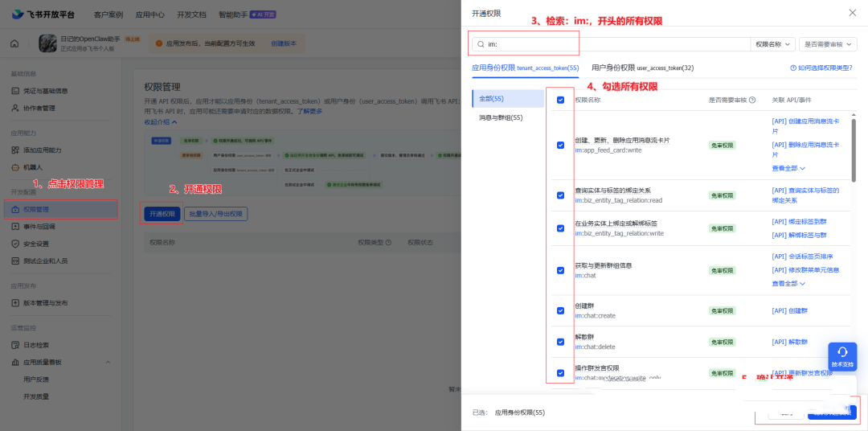Expand 查看全部 for the im:chat permission
The image size is (868, 431).
788,283
